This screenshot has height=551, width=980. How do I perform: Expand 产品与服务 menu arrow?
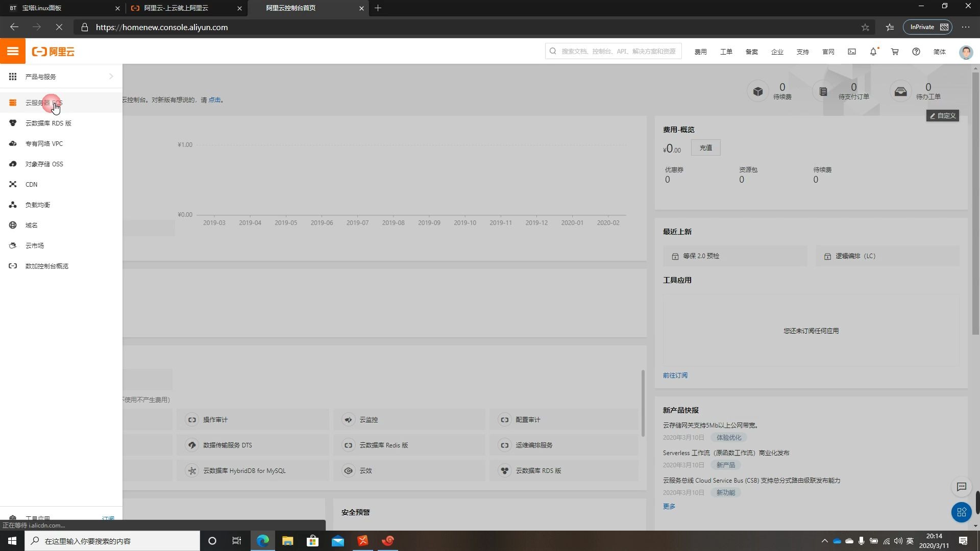pos(111,77)
